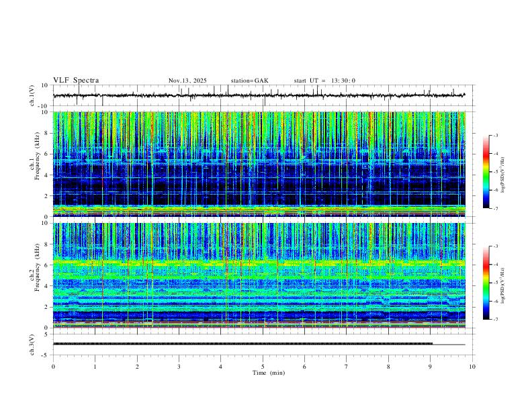The width and height of the screenshot is (532, 411).
Task: Click the time axis tick labeled 3
Action: click(x=179, y=367)
